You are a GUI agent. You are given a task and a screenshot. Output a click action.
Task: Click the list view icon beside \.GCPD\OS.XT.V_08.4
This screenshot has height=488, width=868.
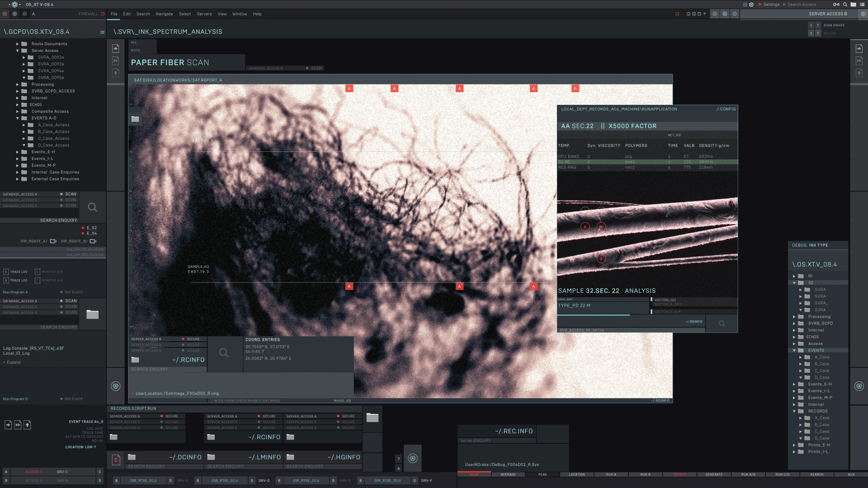pos(102,32)
